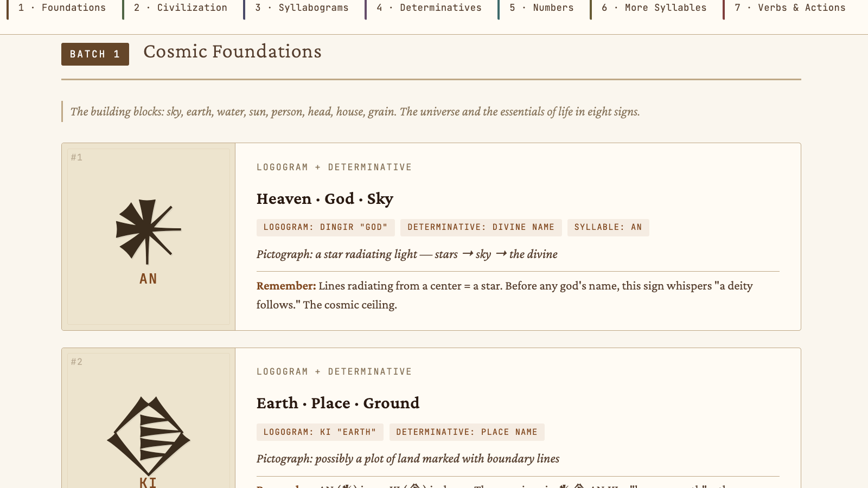Click the Batch 1 badge
The width and height of the screenshot is (868, 488).
pos(95,54)
